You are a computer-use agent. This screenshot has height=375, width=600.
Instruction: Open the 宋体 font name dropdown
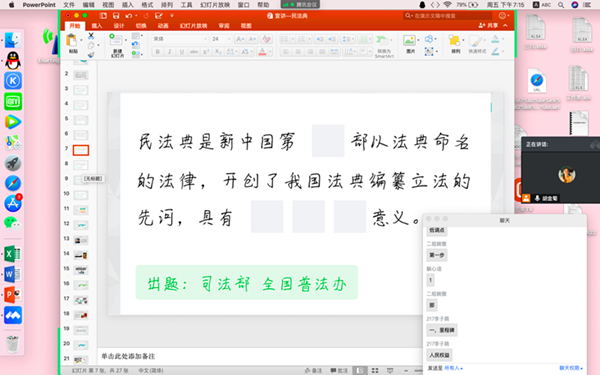pos(180,39)
